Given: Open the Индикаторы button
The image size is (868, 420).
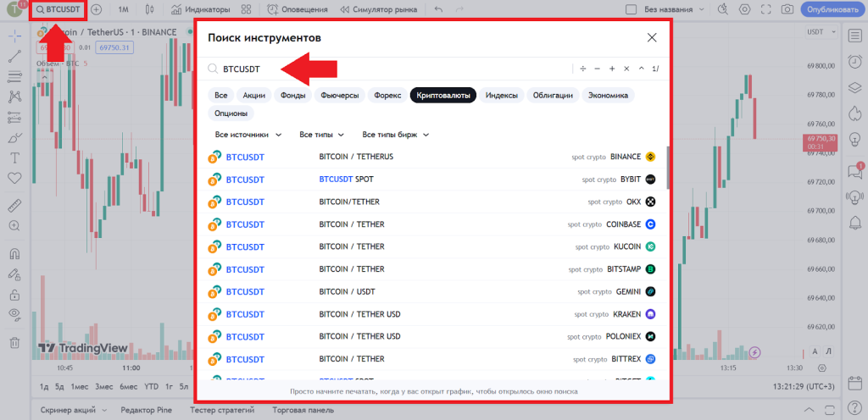Looking at the screenshot, I should 200,9.
